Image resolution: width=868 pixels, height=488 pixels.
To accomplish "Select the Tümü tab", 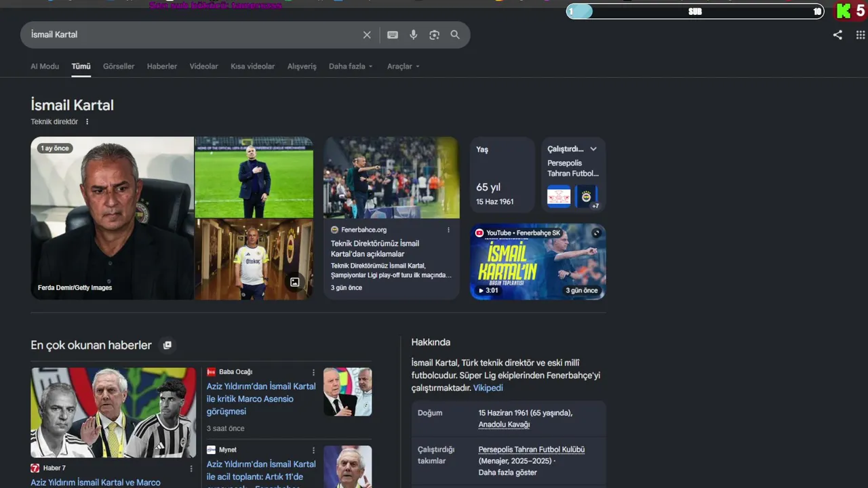I will [81, 66].
